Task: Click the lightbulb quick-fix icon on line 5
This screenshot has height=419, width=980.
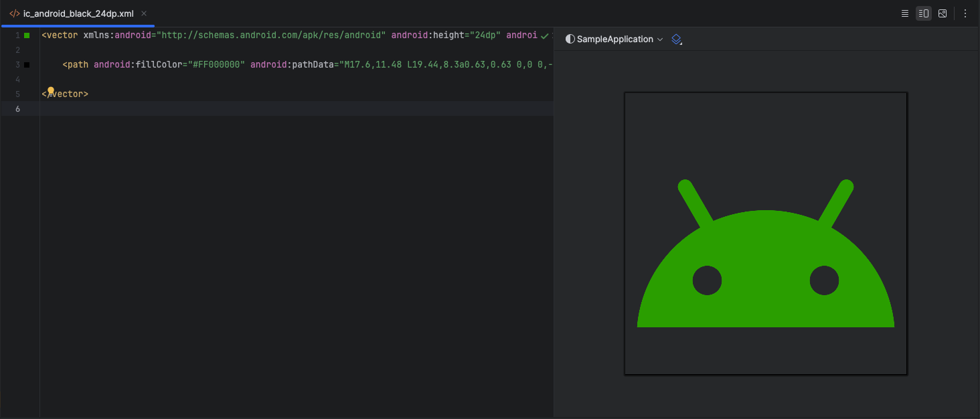Action: point(51,90)
